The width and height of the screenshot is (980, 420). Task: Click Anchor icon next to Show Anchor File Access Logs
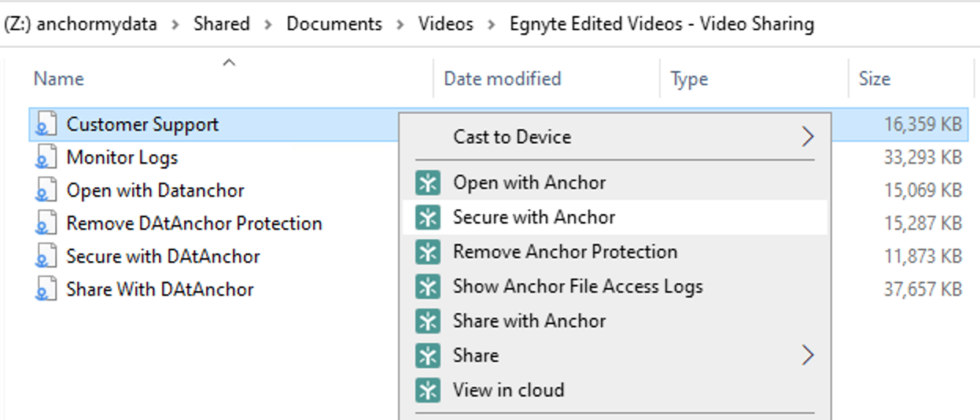coord(428,287)
